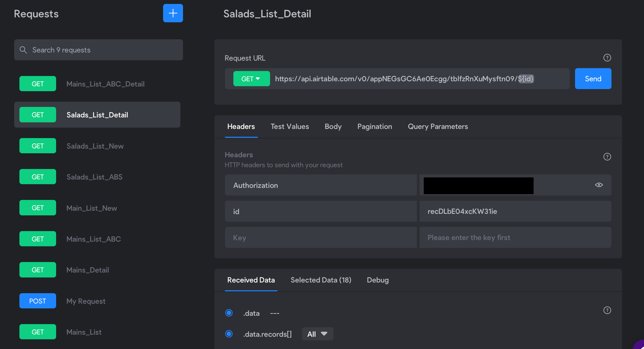Open the Body tab

click(333, 127)
